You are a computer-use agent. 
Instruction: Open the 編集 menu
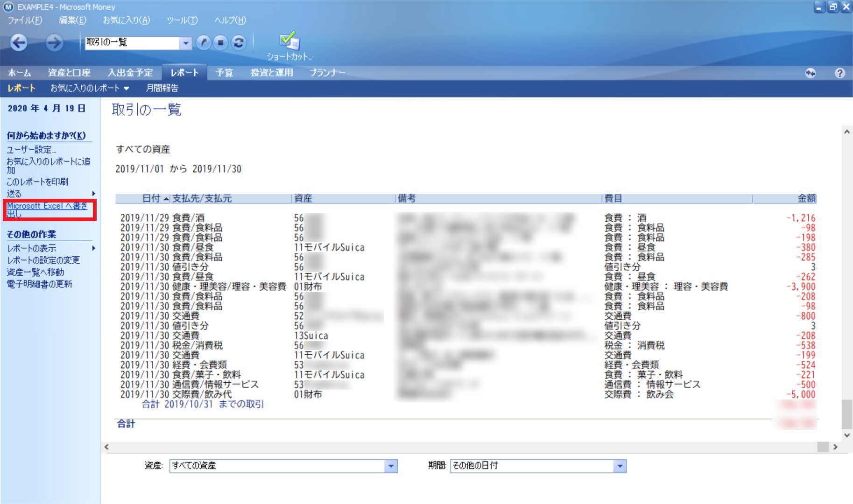coord(72,20)
